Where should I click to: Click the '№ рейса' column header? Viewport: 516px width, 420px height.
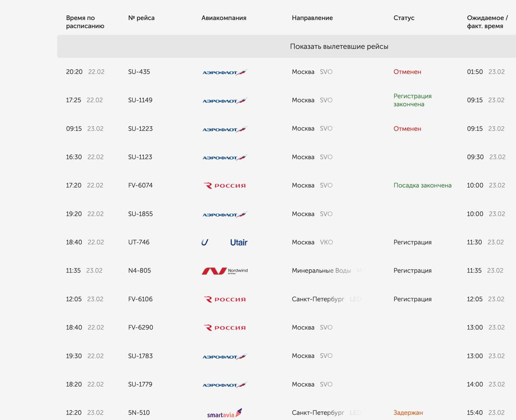point(141,18)
